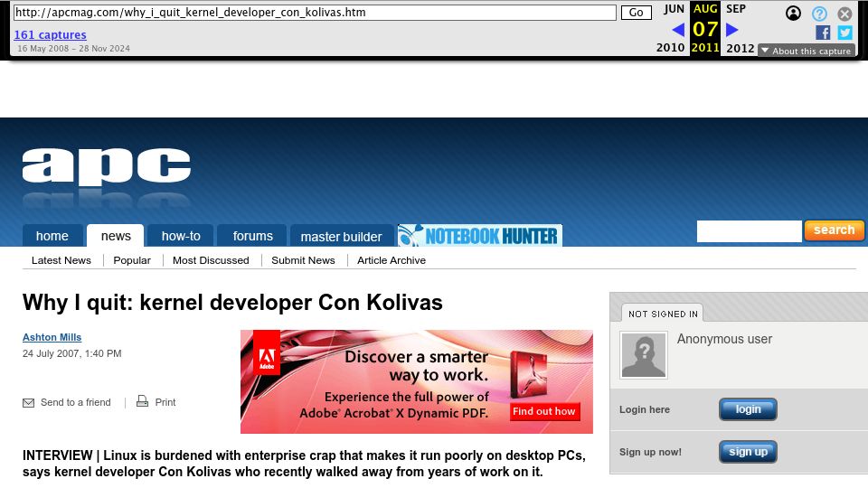The height and width of the screenshot is (488, 868).
Task: Click the site search input field
Action: [x=749, y=231]
